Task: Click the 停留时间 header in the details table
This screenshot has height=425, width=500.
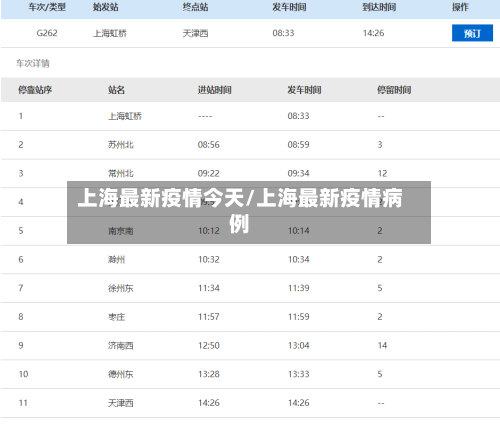Action: click(x=394, y=90)
